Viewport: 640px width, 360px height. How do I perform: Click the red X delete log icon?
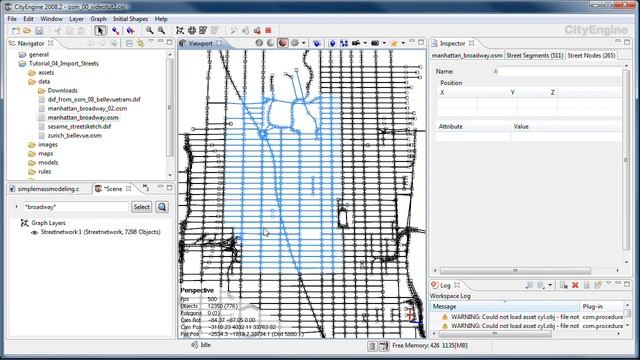pyautogui.click(x=575, y=285)
